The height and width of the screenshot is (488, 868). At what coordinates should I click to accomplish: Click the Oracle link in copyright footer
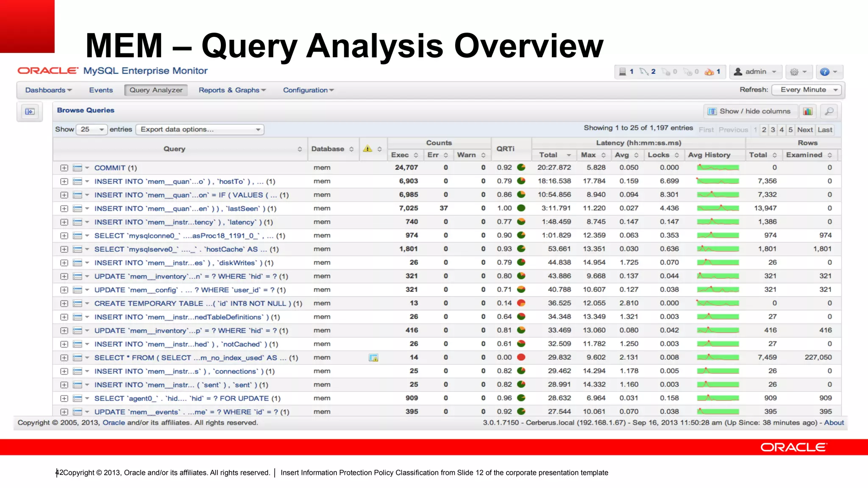114,423
